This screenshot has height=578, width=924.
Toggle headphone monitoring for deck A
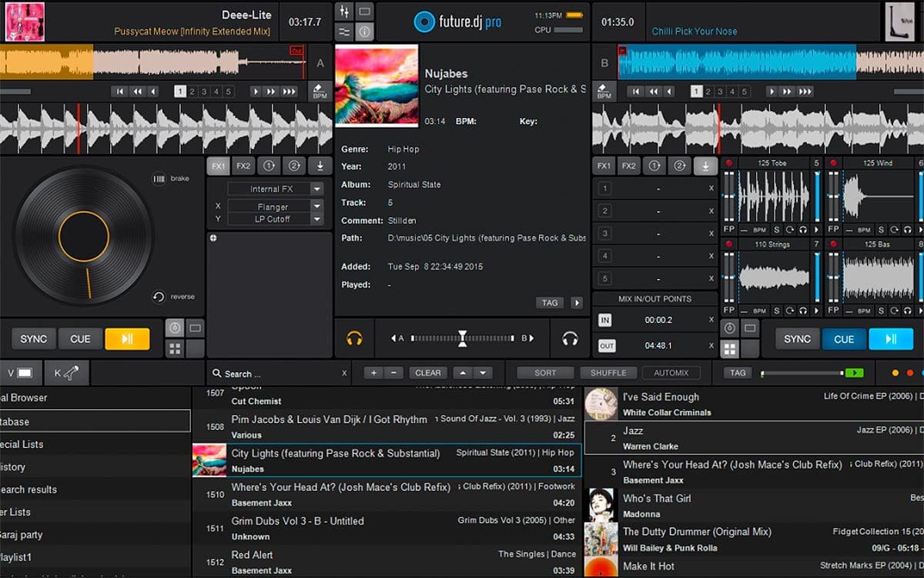click(x=354, y=338)
